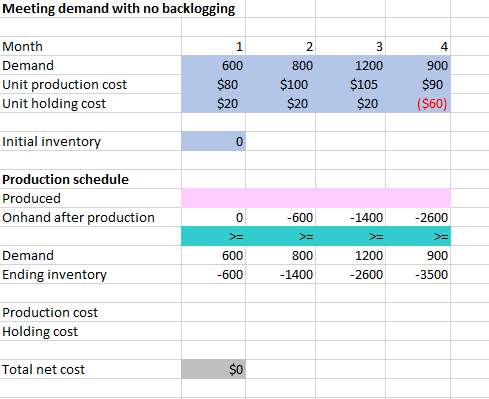Screen dimensions: 489x399
Task: Click the 'Holding cost' label
Action: click(x=40, y=332)
